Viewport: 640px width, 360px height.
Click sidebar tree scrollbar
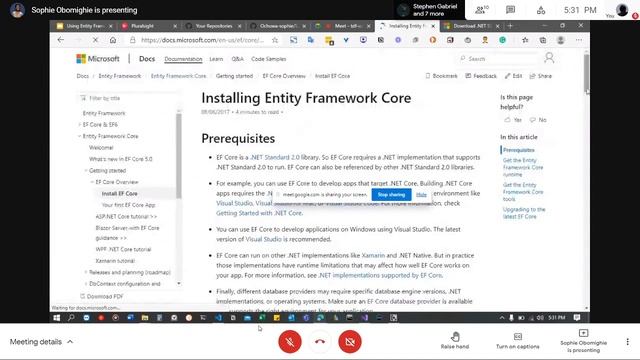point(179,156)
